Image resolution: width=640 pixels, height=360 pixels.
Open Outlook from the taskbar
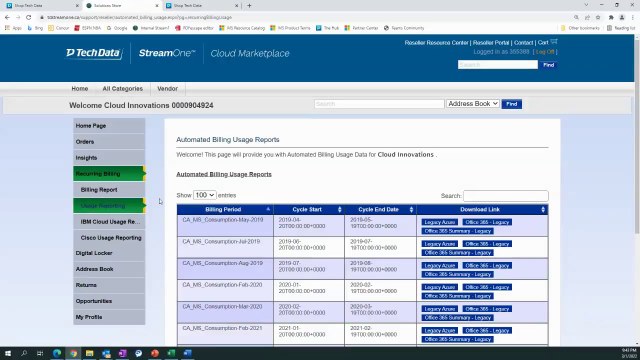pos(106,353)
